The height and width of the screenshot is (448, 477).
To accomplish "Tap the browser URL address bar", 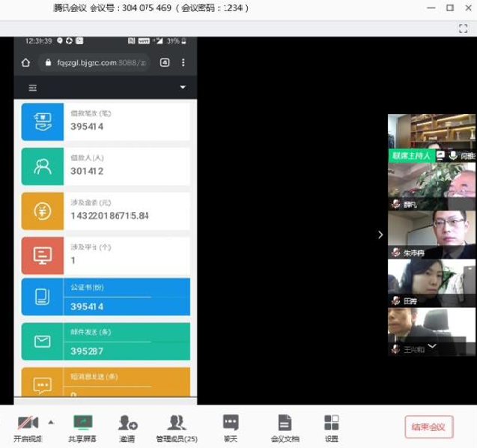I will point(95,63).
